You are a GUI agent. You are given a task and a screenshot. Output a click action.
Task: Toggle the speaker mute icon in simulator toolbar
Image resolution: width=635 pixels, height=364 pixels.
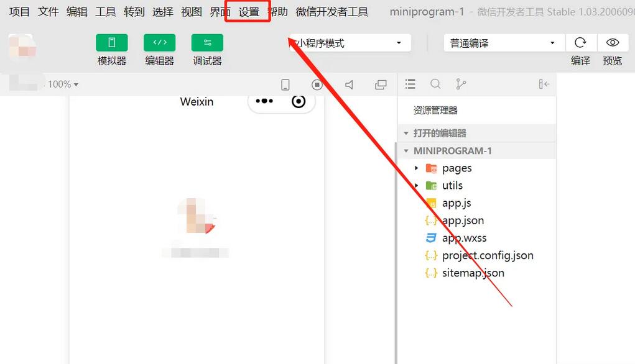(x=349, y=84)
